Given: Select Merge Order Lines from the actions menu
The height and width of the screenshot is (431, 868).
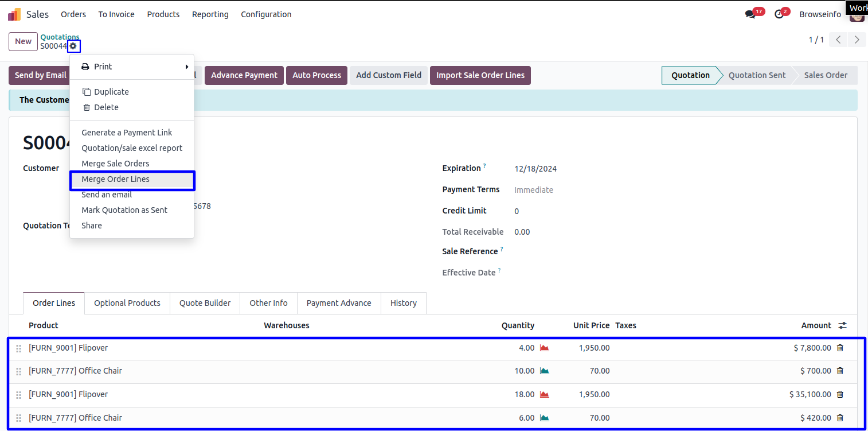Looking at the screenshot, I should tap(116, 179).
